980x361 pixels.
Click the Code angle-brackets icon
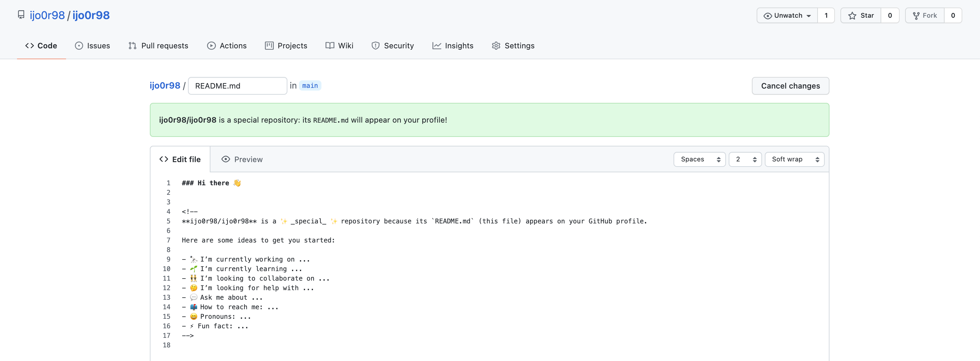click(x=30, y=46)
